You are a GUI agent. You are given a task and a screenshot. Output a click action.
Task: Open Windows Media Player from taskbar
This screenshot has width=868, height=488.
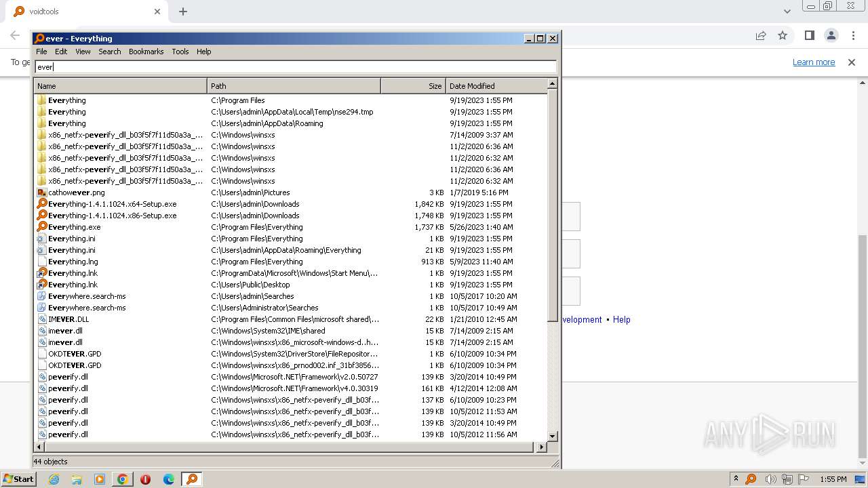point(100,479)
